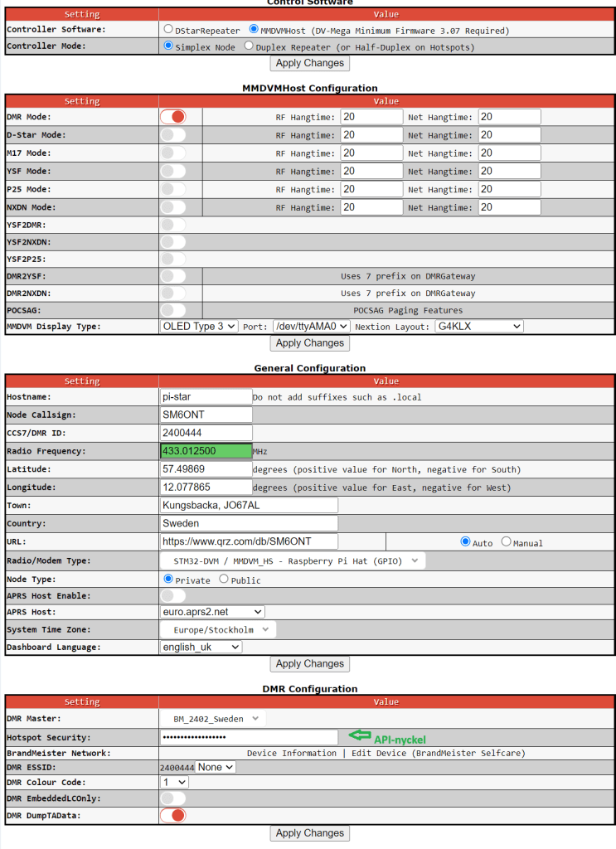Click the Hotspot Security password field
Image resolution: width=616 pixels, height=849 pixels.
click(x=249, y=737)
